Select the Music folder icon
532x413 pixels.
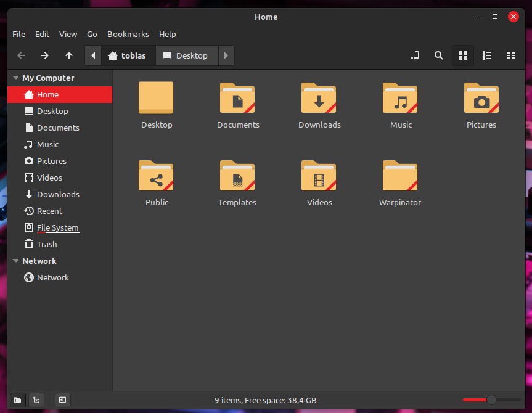click(400, 98)
